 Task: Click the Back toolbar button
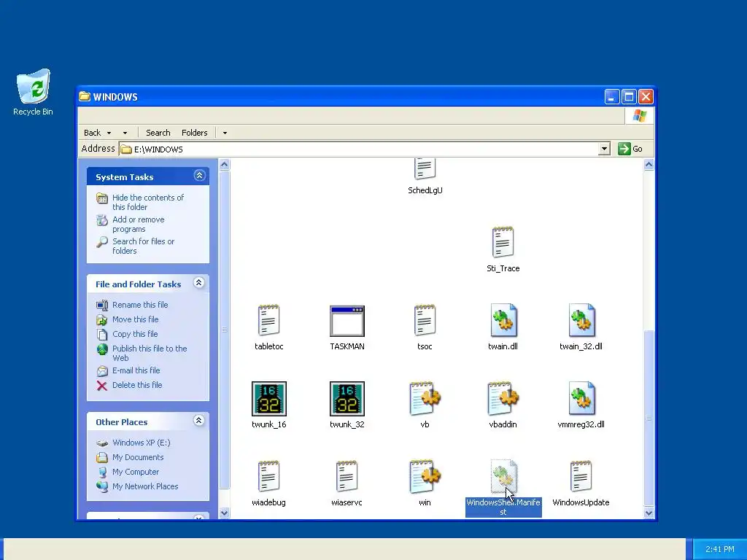(x=93, y=133)
